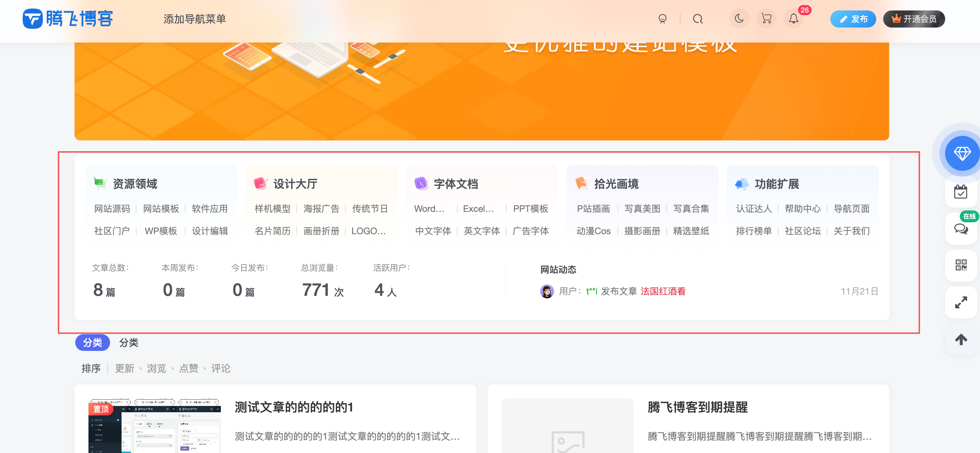Viewport: 980px width, 453px height.
Task: Visit the 关于我们 page link
Action: (852, 231)
